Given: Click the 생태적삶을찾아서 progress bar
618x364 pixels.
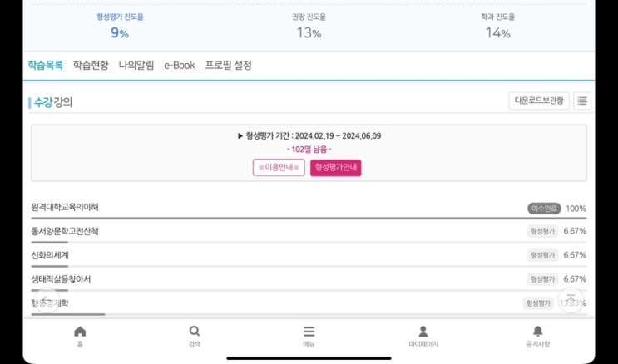Looking at the screenshot, I should tap(308, 290).
